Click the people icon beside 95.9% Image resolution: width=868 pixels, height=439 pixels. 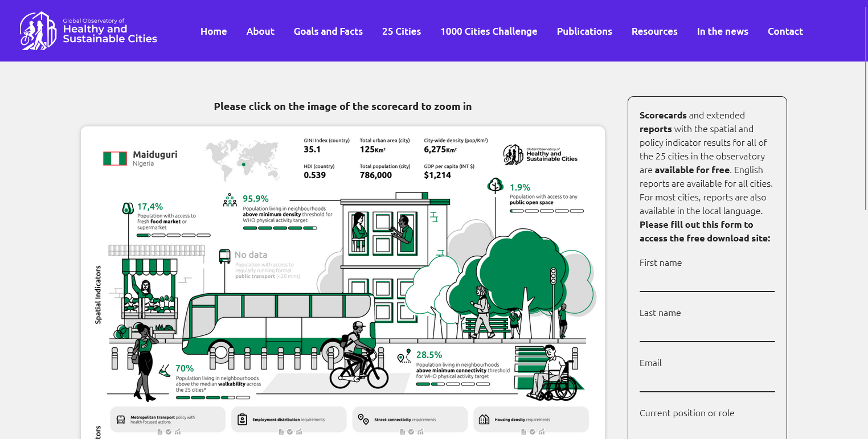pyautogui.click(x=230, y=199)
